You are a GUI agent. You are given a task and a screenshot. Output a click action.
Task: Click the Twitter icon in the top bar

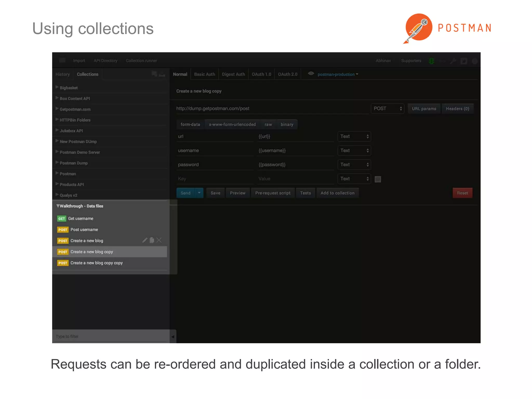pos(464,61)
